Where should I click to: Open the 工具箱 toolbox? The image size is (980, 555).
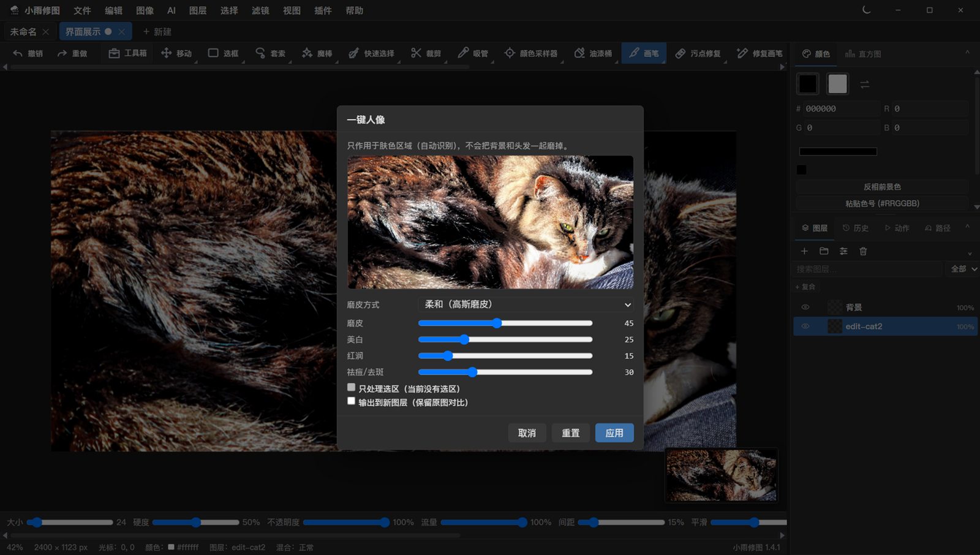coord(127,53)
